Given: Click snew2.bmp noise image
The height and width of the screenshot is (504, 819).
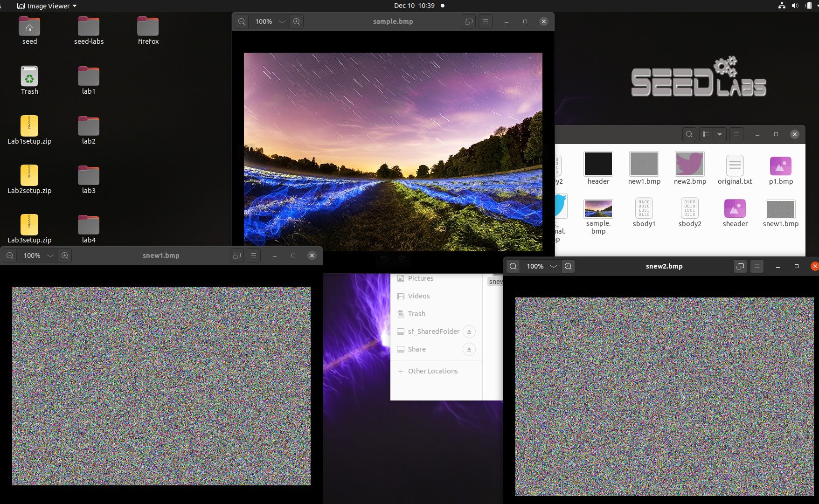Looking at the screenshot, I should pyautogui.click(x=665, y=397).
